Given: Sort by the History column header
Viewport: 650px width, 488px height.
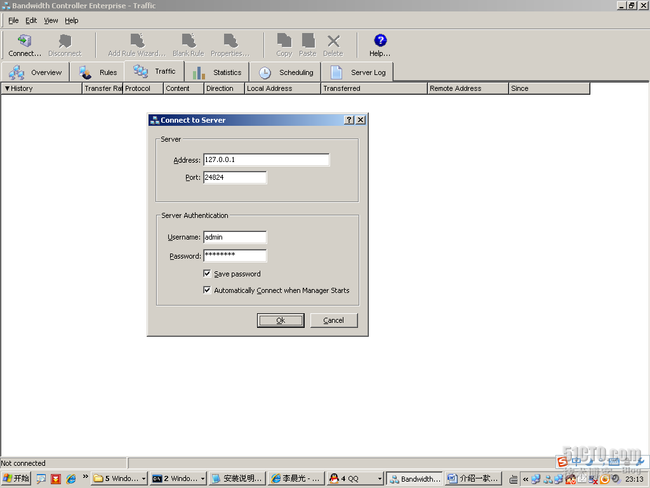Looking at the screenshot, I should pos(41,88).
